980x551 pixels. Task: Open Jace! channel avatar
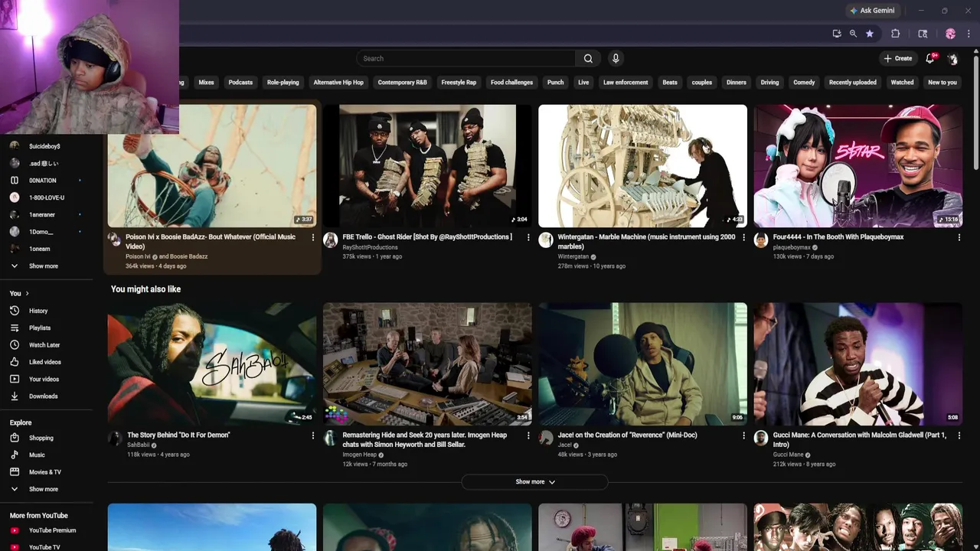[546, 439]
